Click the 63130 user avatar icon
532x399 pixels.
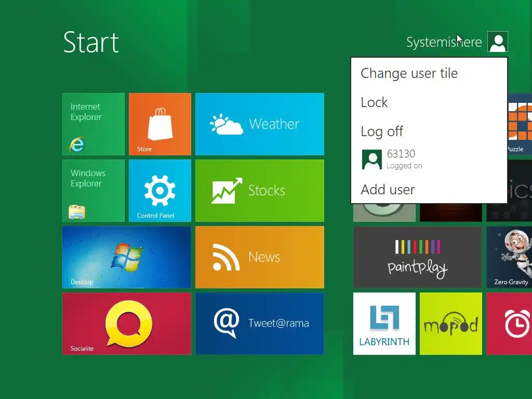click(372, 159)
